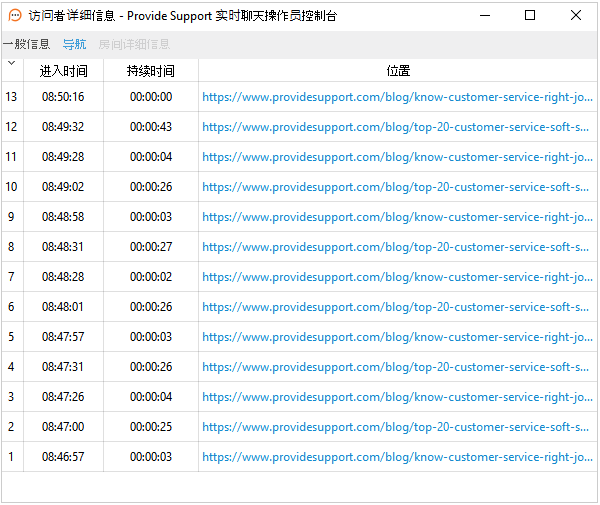Viewport: 600px width, 505px height.
Task: Open the URL link in row 12
Action: (397, 127)
